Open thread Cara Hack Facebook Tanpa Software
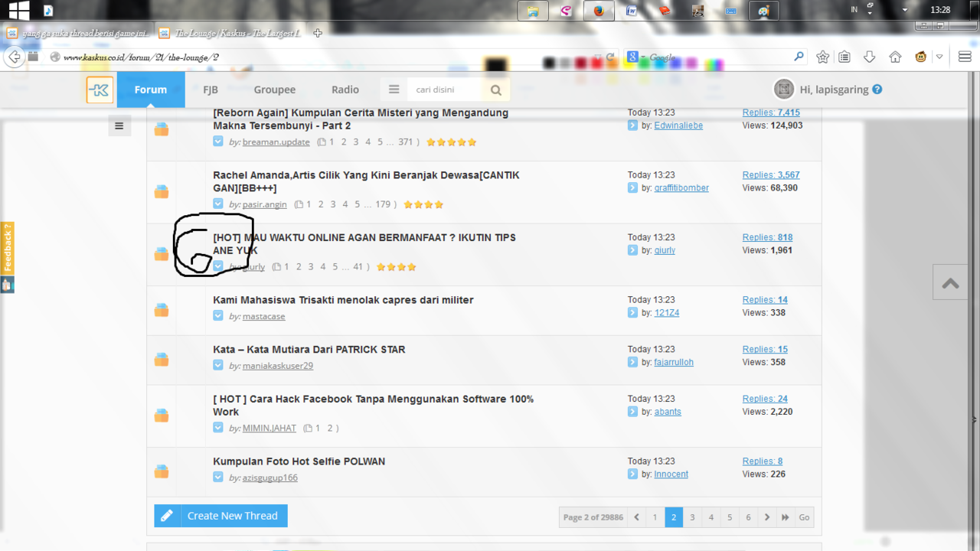This screenshot has height=551, width=980. (373, 405)
